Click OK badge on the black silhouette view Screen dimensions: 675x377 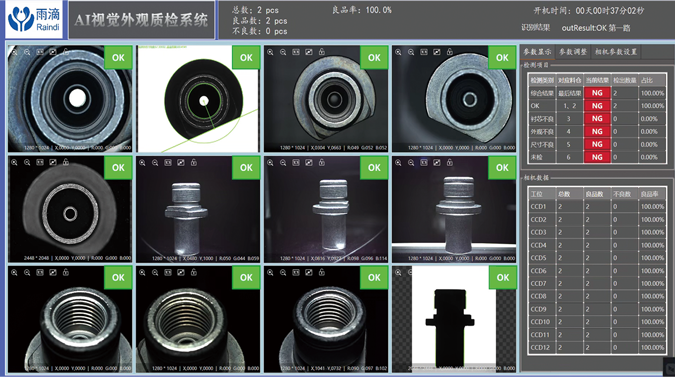[x=503, y=278]
